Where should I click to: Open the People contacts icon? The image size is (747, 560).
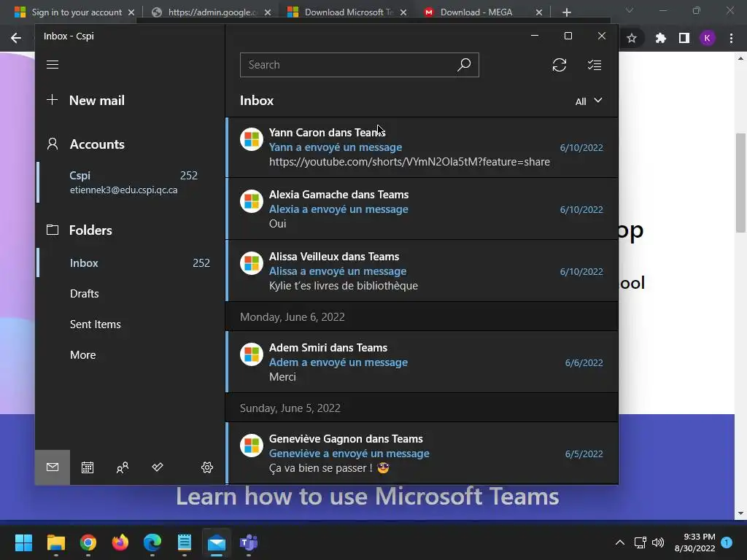pyautogui.click(x=123, y=467)
